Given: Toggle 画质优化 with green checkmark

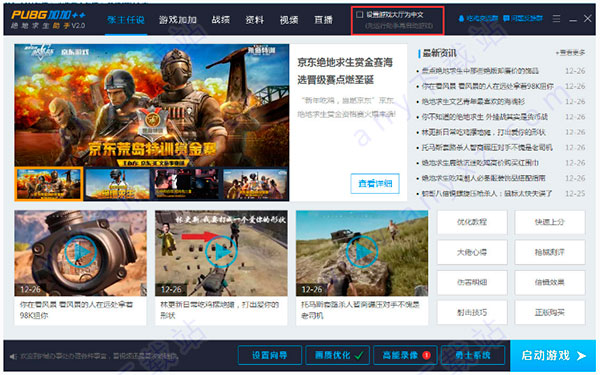Looking at the screenshot, I should click(x=338, y=355).
